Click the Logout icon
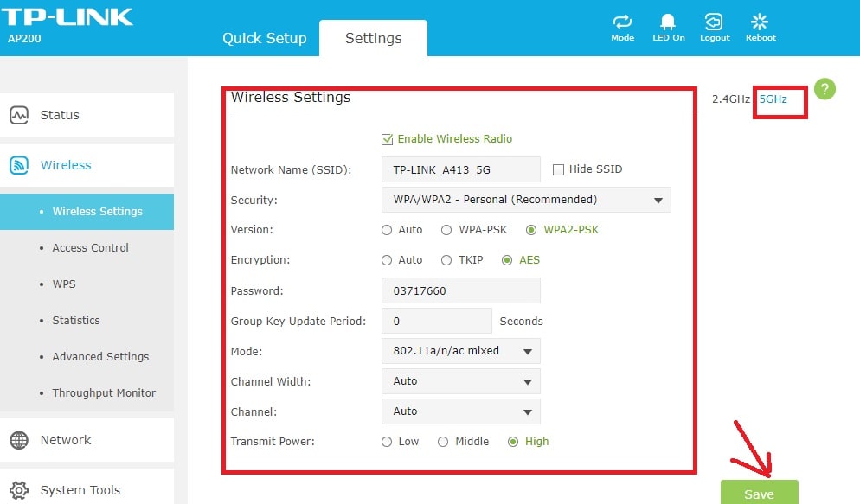The width and height of the screenshot is (860, 504). (x=714, y=23)
